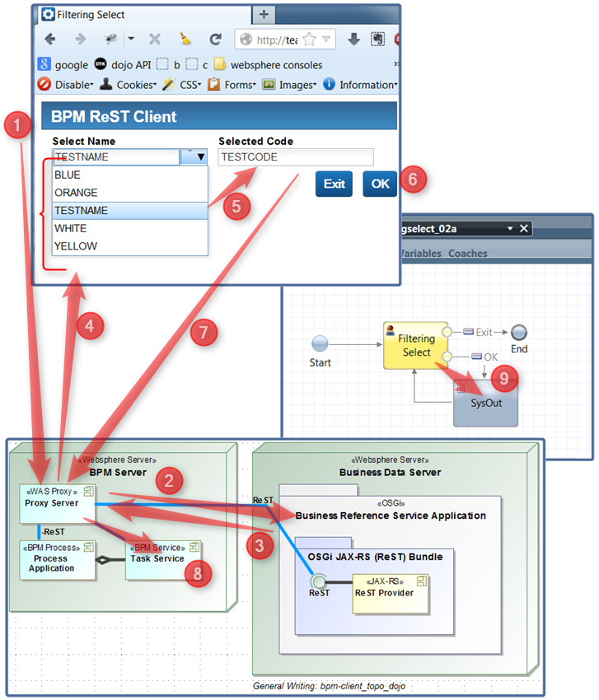Click the OK button
The width and height of the screenshot is (599, 700).
coord(380,184)
